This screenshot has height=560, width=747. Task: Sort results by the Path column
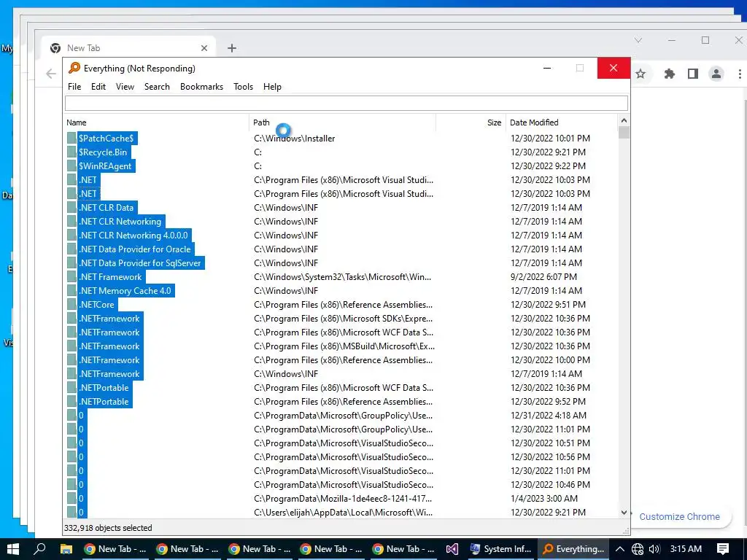(342, 122)
